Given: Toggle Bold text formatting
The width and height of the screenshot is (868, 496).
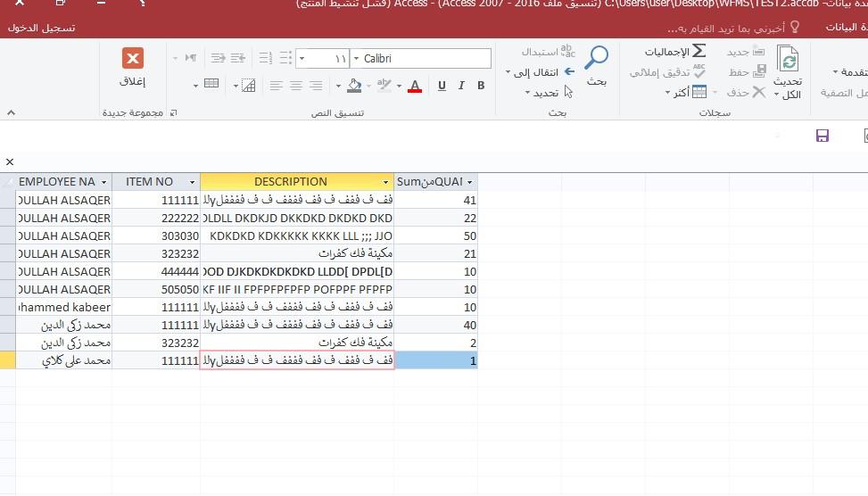Looking at the screenshot, I should click(481, 86).
